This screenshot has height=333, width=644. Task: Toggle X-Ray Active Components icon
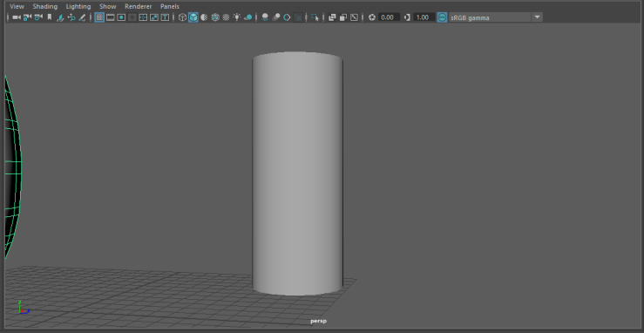tap(343, 17)
